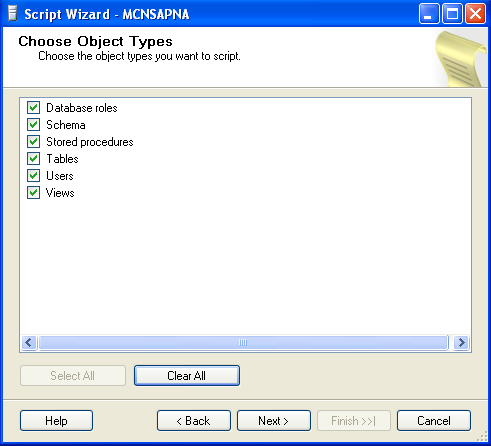Maximize the Script Wizard window
The height and width of the screenshot is (446, 491).
coord(452,14)
